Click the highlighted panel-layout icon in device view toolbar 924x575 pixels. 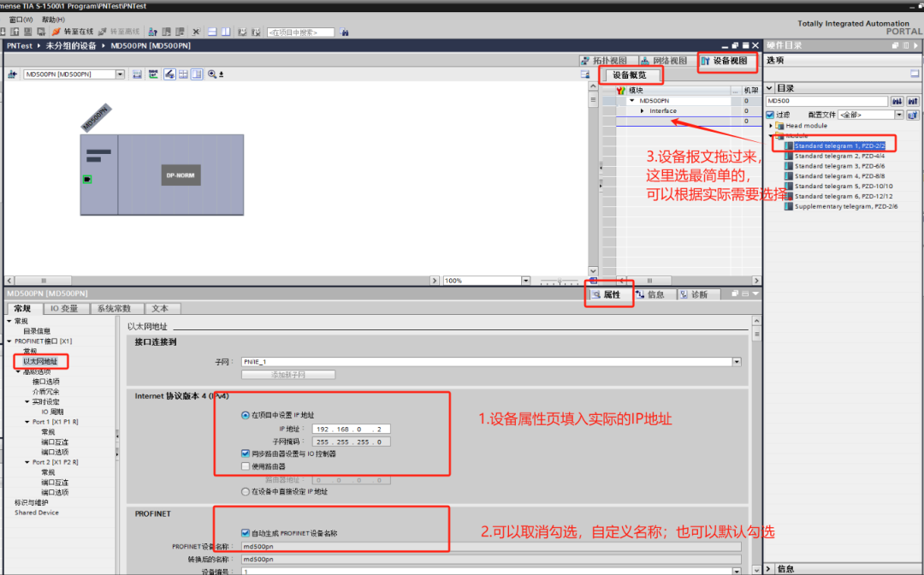click(197, 74)
